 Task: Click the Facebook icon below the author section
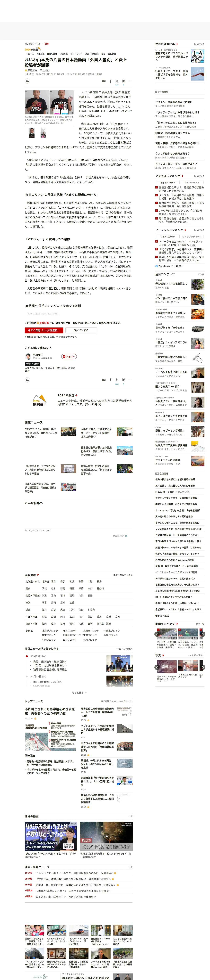point(111,380)
